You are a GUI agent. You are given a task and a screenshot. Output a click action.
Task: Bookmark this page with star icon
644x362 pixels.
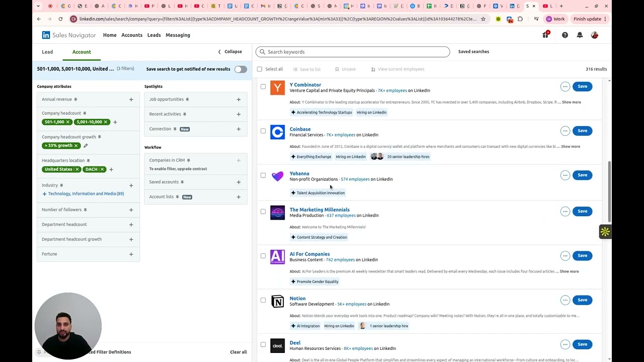483,19
